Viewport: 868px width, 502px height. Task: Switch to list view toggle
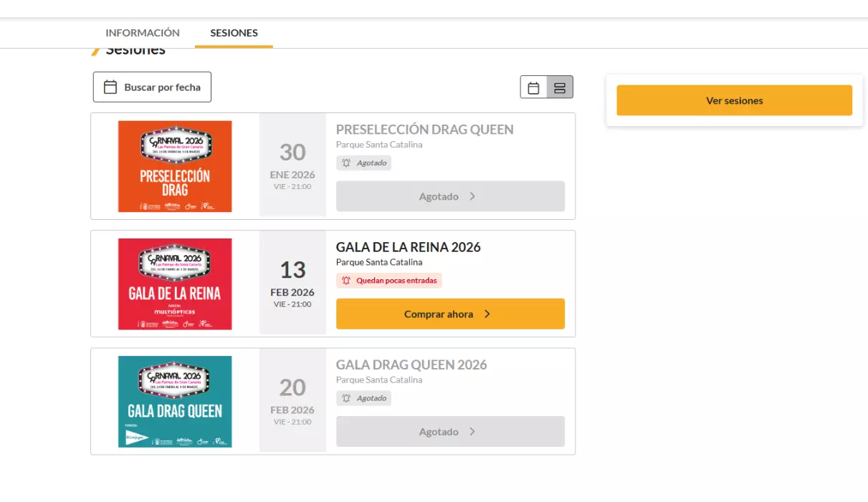point(560,87)
